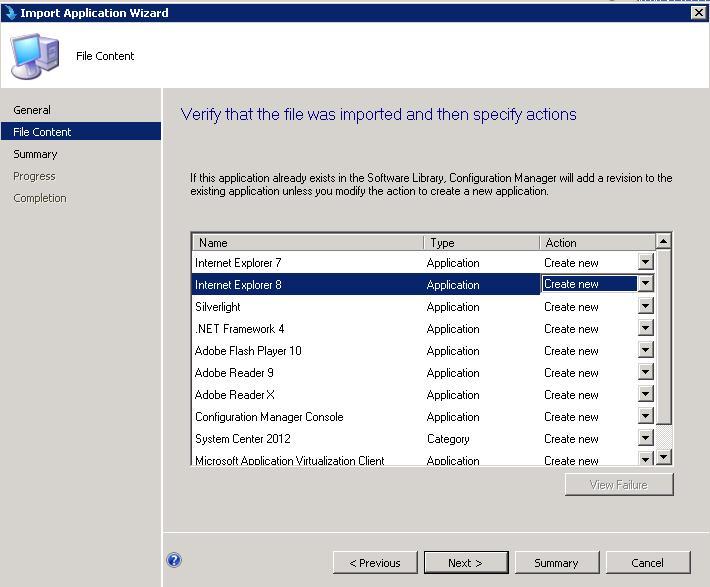Click the wizard arrow icon in title bar

[10, 13]
